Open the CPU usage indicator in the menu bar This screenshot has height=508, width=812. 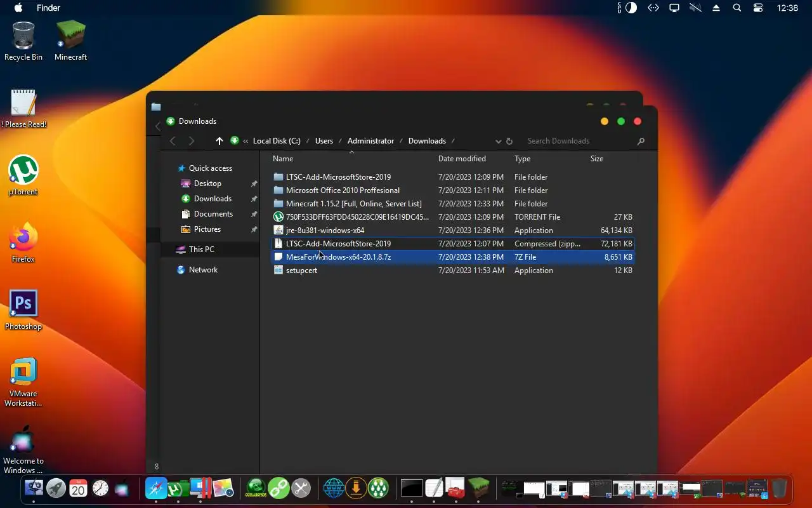click(628, 8)
